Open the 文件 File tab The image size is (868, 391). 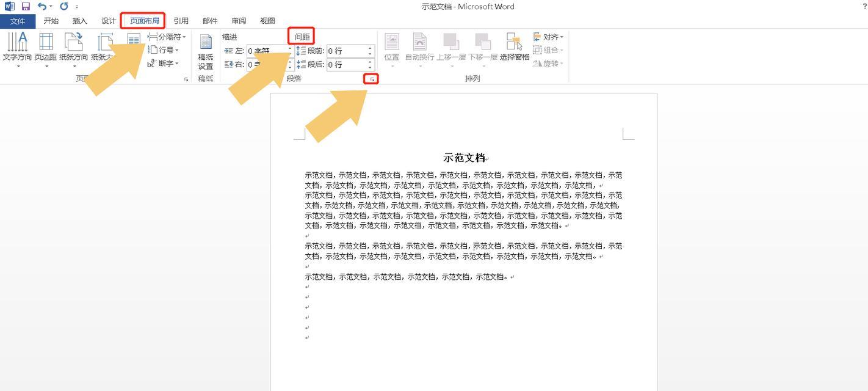18,21
